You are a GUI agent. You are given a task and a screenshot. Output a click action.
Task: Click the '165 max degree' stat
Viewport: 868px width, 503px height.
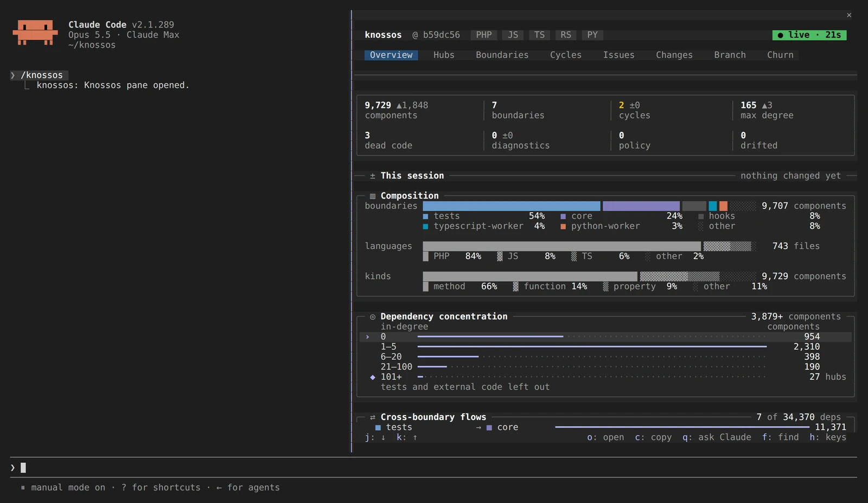tap(767, 110)
